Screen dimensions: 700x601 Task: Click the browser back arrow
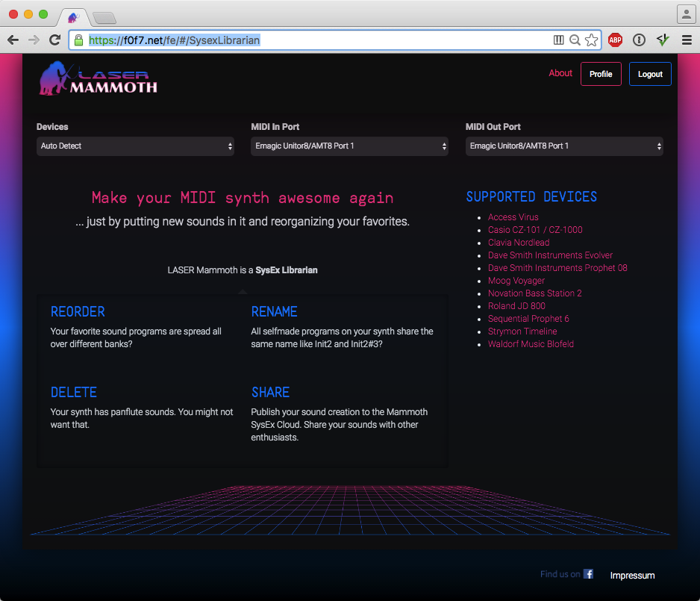(13, 40)
